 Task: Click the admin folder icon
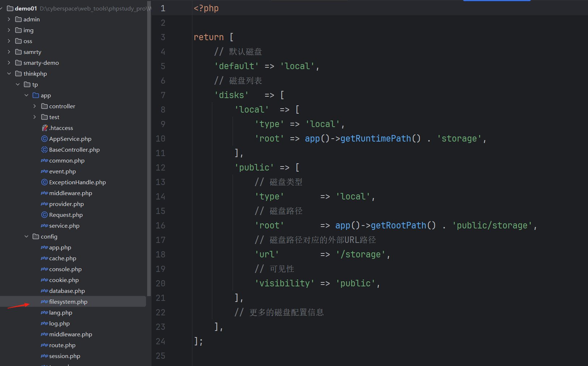[x=18, y=19]
